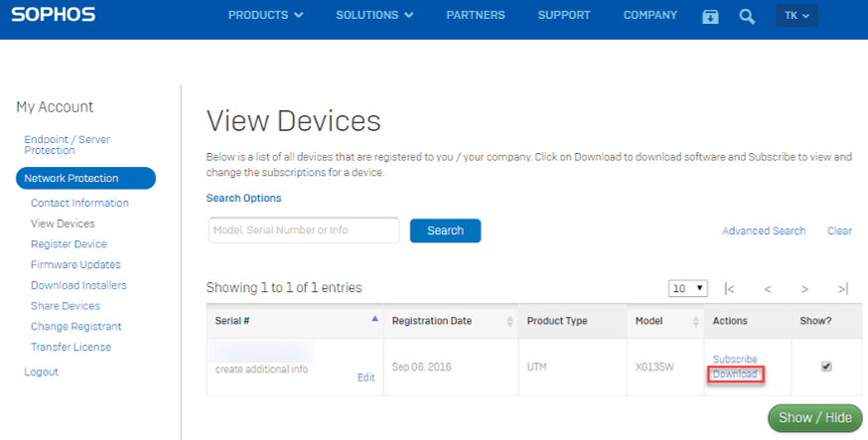The height and width of the screenshot is (440, 868).
Task: Click the Sophos logo
Action: [55, 16]
